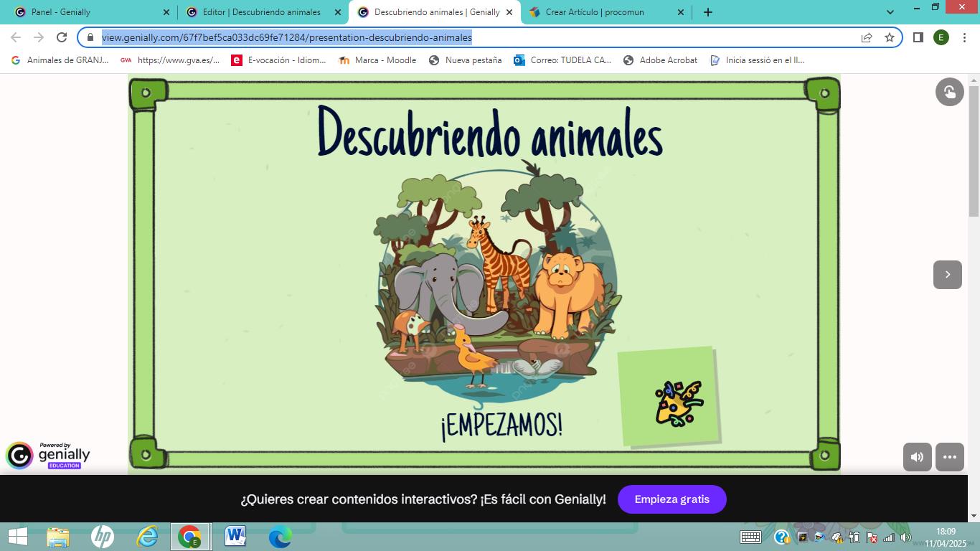Screen dimensions: 980x551
Task: Bookmark this page with the star icon
Action: (890, 39)
